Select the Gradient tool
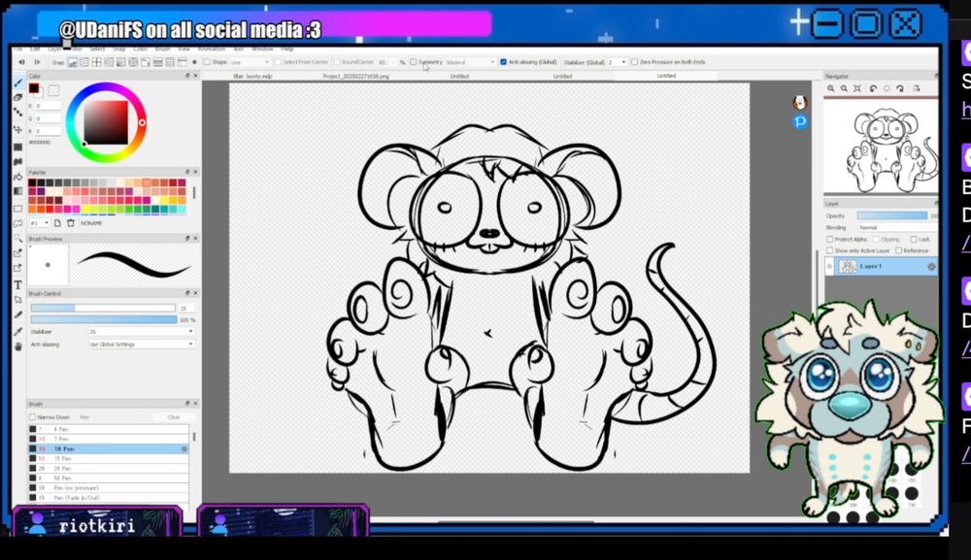Screen dimensions: 971x560 (x=17, y=191)
